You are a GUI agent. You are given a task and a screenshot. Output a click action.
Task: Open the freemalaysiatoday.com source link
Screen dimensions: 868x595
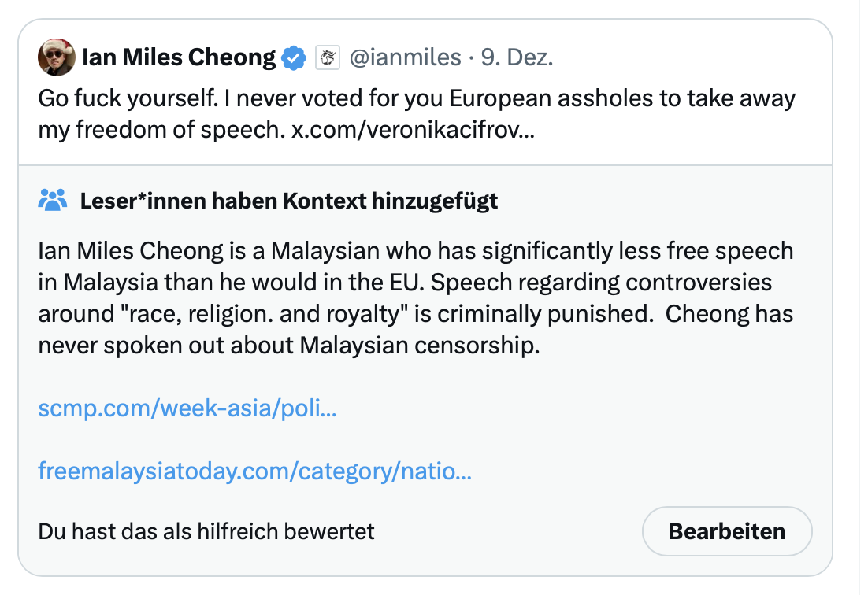255,471
